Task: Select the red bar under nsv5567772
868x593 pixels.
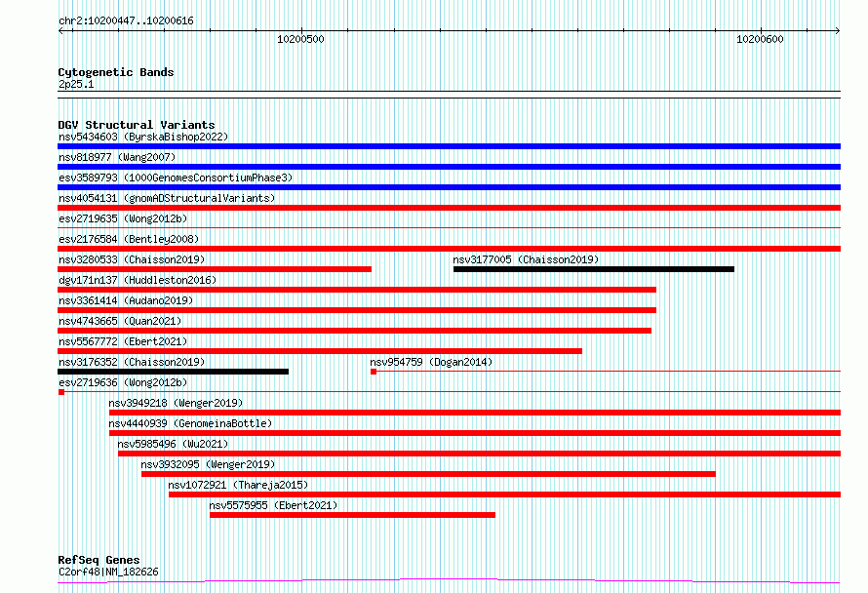Action: coord(320,351)
